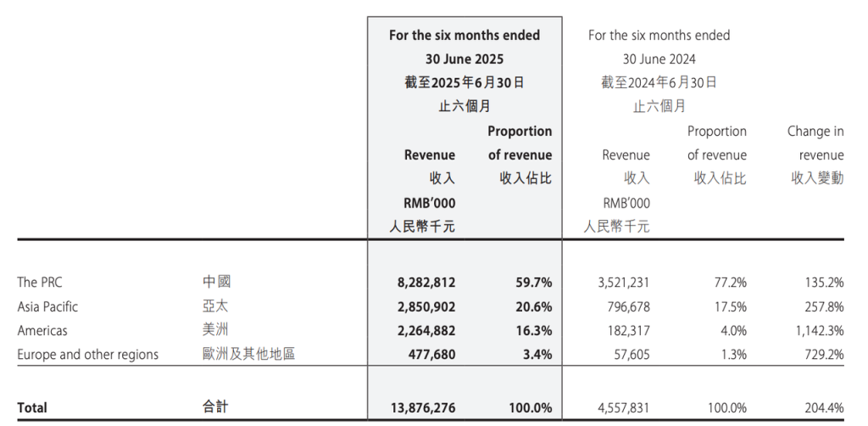This screenshot has width=868, height=426.
Task: Click the 2025 total revenue 13,876,276
Action: [416, 408]
